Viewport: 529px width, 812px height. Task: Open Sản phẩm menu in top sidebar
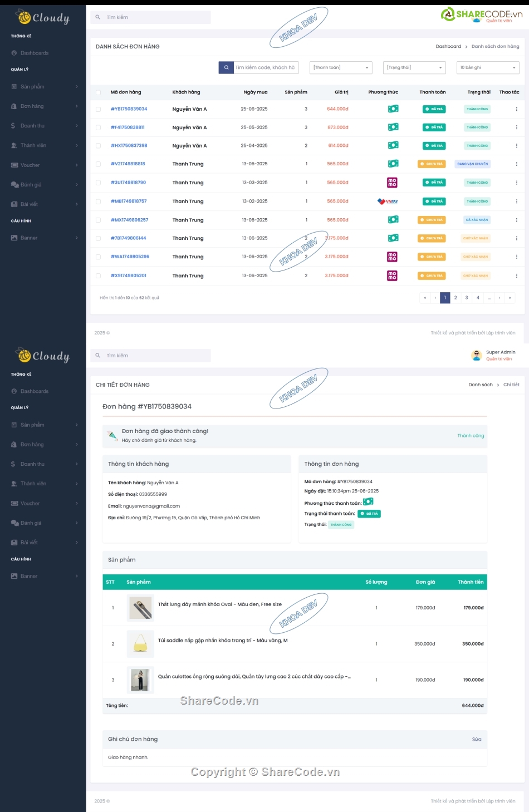coord(43,87)
